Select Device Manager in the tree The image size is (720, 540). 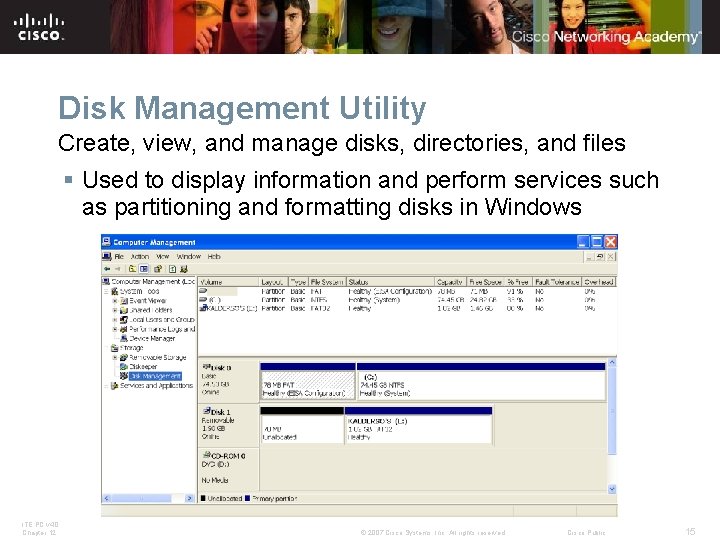coord(152,338)
